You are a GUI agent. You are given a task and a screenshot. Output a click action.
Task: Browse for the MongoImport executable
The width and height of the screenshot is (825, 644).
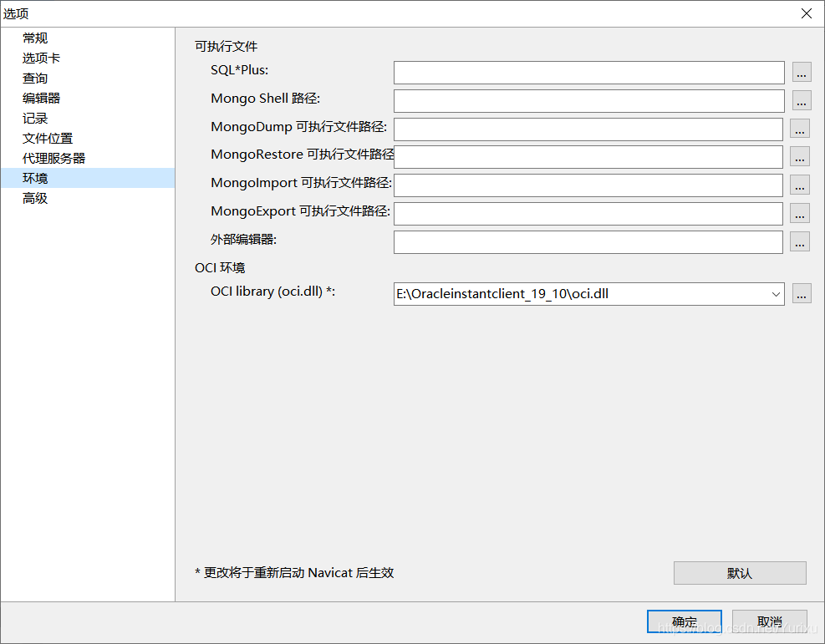pyautogui.click(x=800, y=185)
